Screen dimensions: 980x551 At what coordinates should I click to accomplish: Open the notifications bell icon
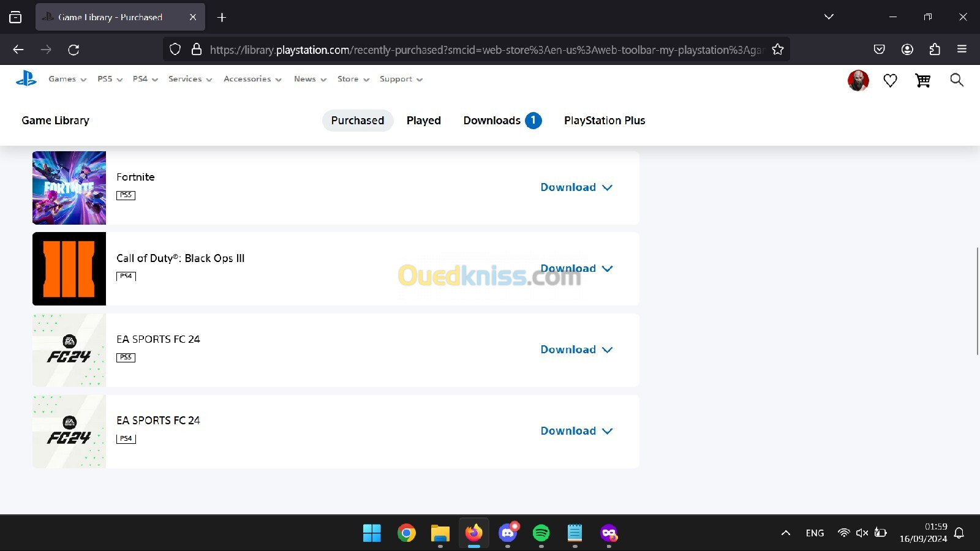pos(959,533)
